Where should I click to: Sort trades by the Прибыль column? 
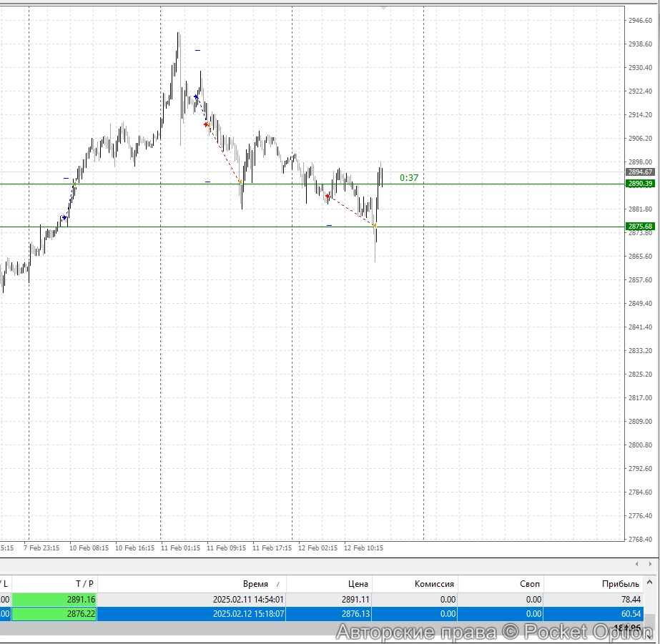620,583
